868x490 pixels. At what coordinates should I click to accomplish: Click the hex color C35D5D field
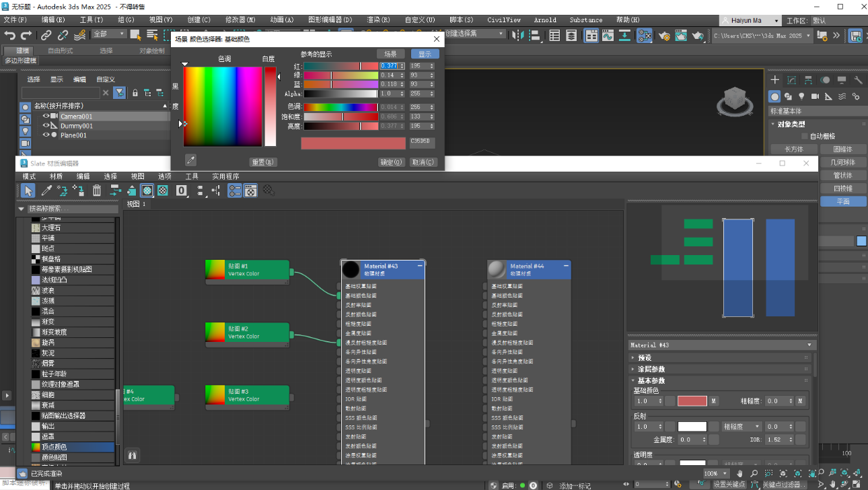click(422, 143)
